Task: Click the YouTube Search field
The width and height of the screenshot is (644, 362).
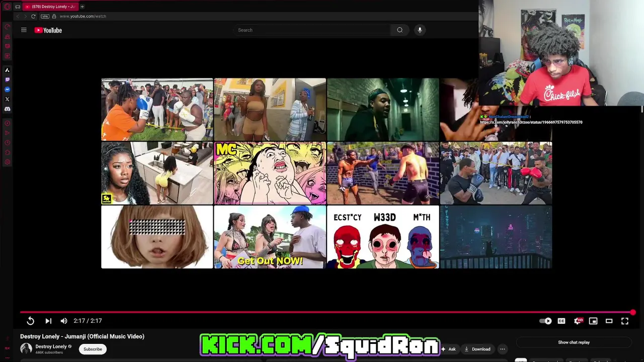Action: 311,30
